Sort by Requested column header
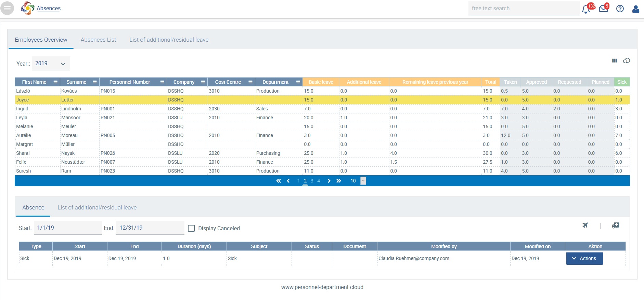This screenshot has width=644, height=300. (569, 82)
